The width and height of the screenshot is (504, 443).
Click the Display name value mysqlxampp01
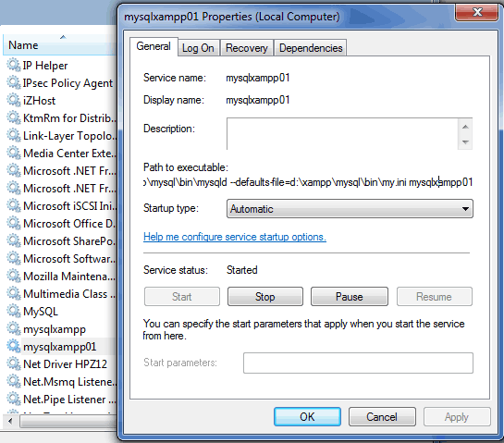pos(258,100)
